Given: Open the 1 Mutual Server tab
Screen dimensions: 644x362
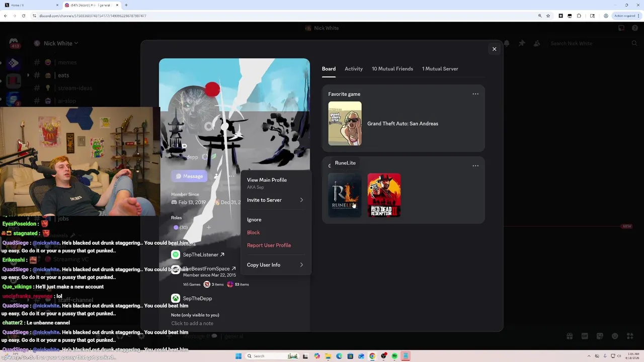Looking at the screenshot, I should (440, 69).
